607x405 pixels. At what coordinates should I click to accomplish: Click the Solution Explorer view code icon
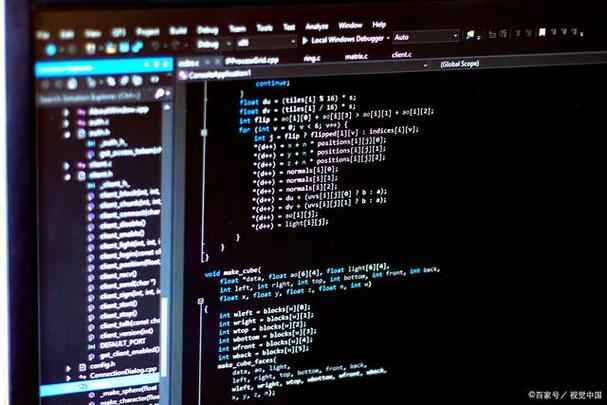pyautogui.click(x=154, y=79)
